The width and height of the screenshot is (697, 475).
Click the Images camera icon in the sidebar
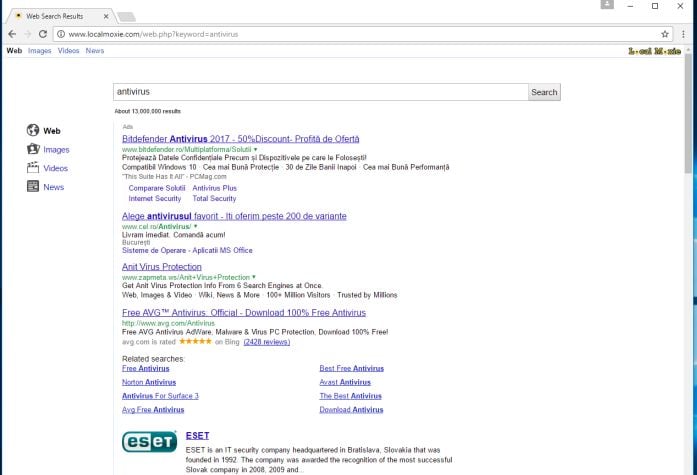[33, 149]
